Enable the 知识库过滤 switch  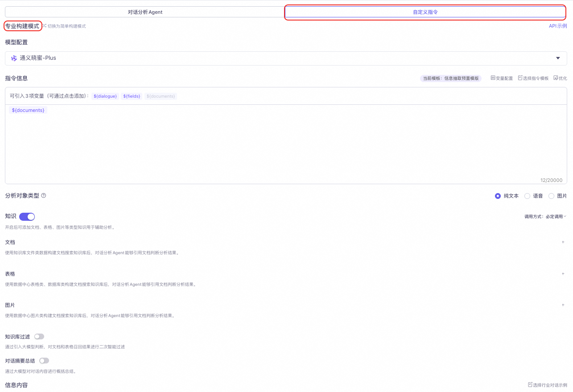39,337
